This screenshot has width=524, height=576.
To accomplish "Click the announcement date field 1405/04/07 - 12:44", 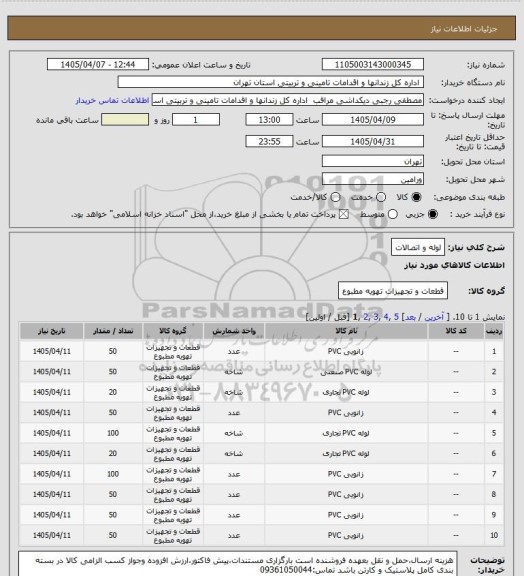I will click(x=98, y=65).
